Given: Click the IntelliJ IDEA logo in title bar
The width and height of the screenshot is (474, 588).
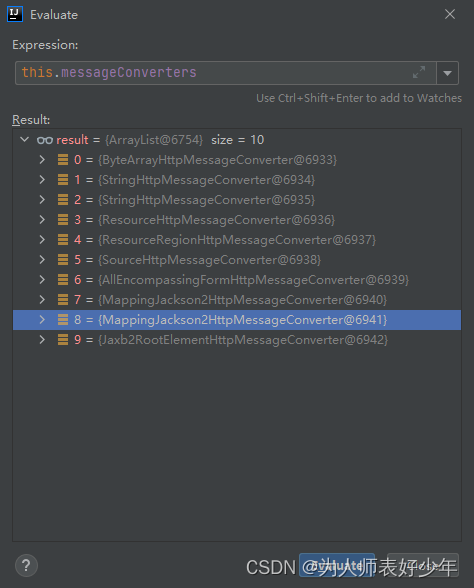Looking at the screenshot, I should (x=15, y=14).
